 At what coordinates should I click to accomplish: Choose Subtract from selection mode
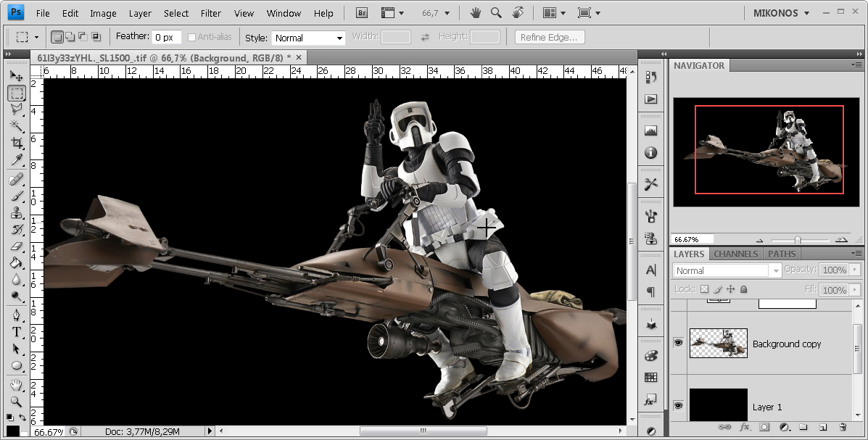coord(83,37)
